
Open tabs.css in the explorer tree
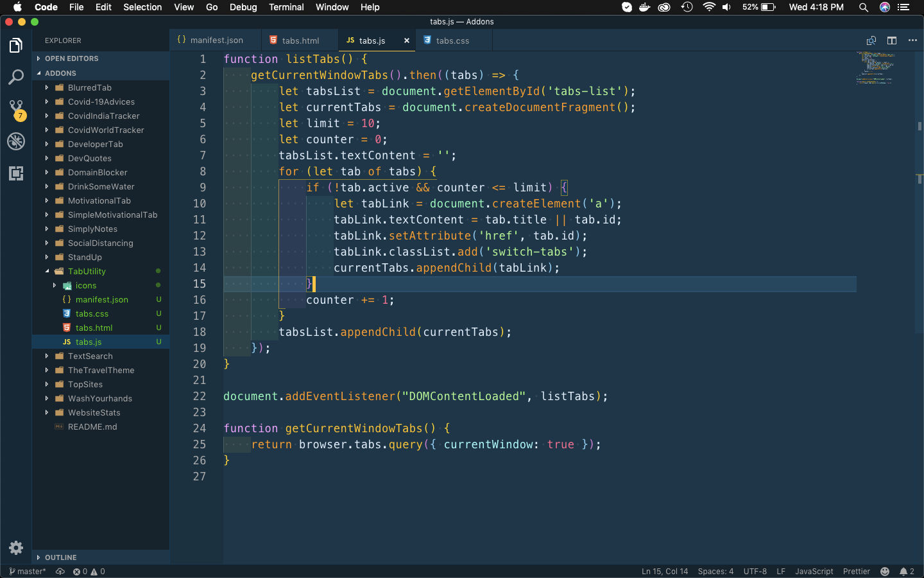coord(101,313)
